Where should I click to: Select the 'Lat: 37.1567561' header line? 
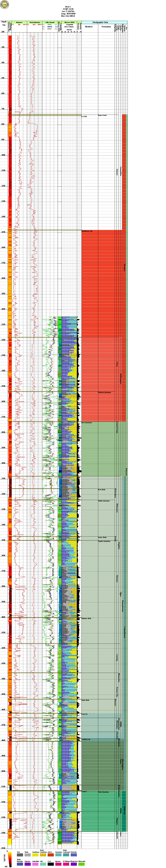click(68, 11)
